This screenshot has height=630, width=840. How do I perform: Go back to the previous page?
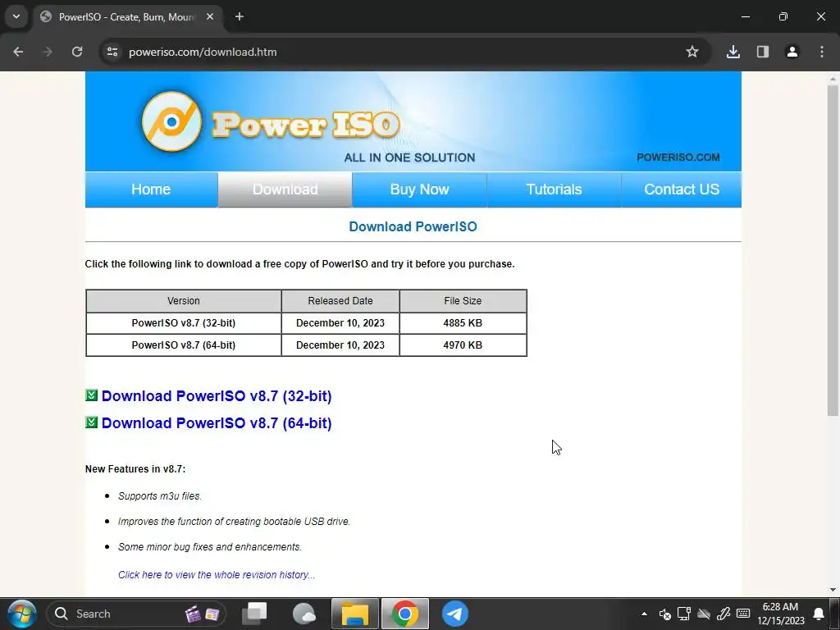[x=18, y=52]
